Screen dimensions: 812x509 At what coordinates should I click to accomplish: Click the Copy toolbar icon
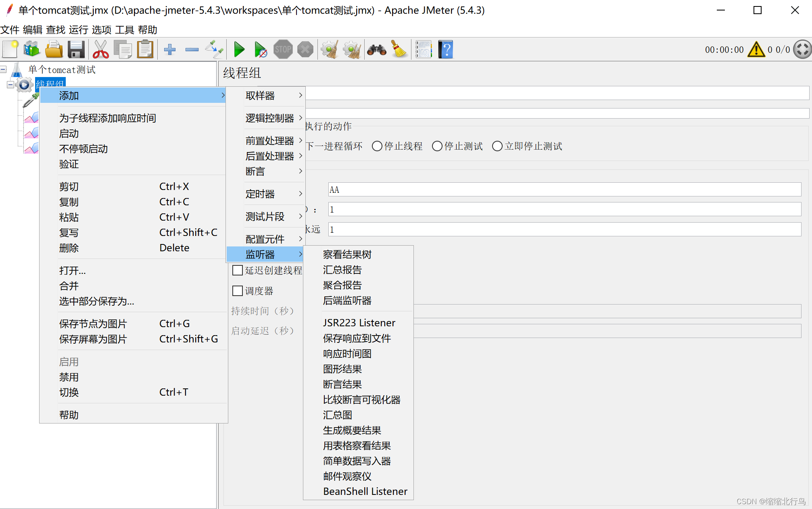123,50
